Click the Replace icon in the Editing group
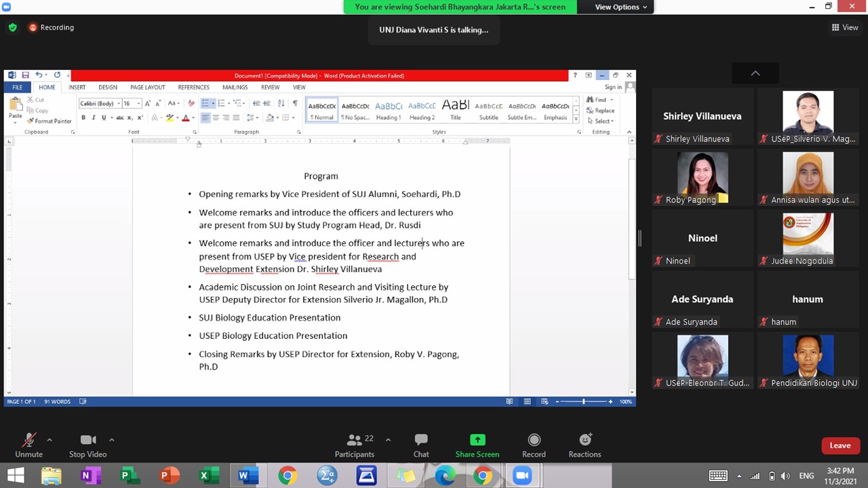Viewport: 868px width, 488px height. click(x=600, y=110)
